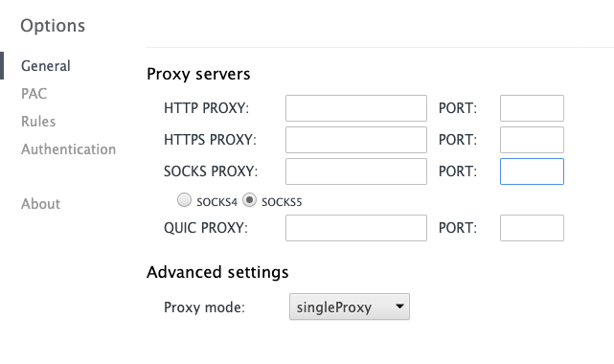Focus the HTTPS PROXY port field
Image resolution: width=614 pixels, height=364 pixels.
tap(532, 140)
